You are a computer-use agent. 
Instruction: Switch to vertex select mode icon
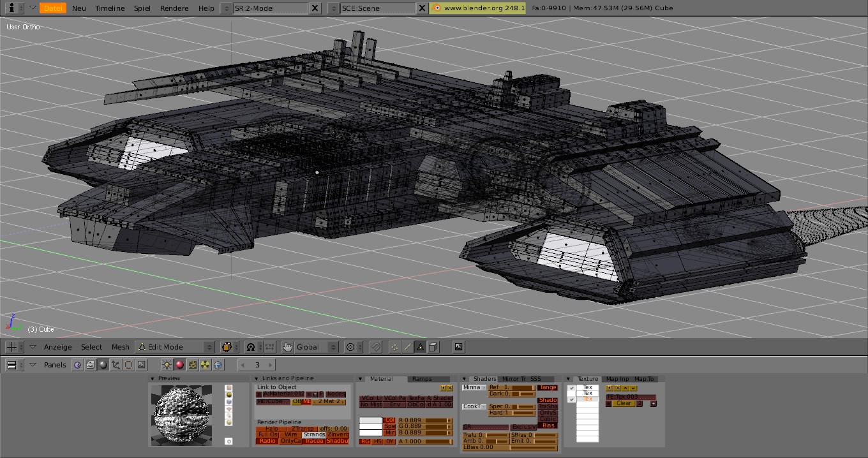coord(394,347)
